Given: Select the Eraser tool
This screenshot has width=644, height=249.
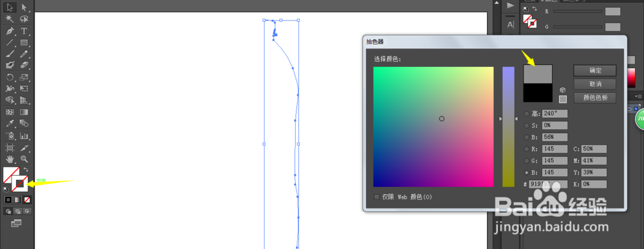Looking at the screenshot, I should click(24, 65).
